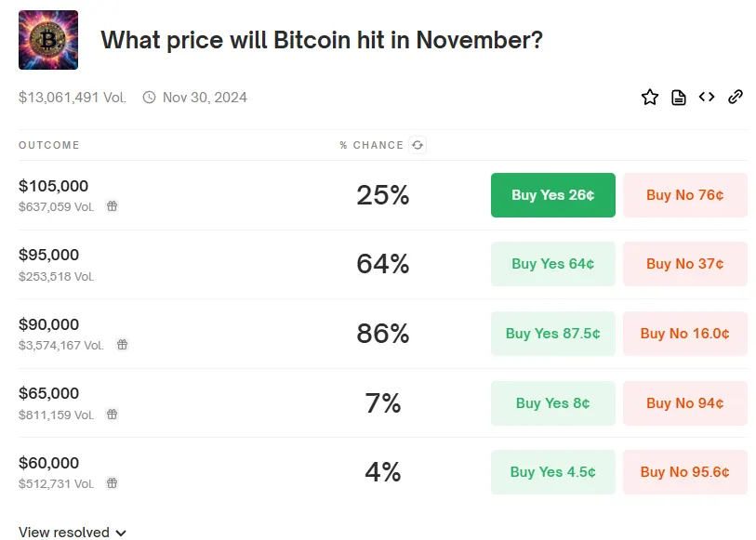
Task: Click the Bitcoin market thumbnail image
Action: click(x=48, y=40)
